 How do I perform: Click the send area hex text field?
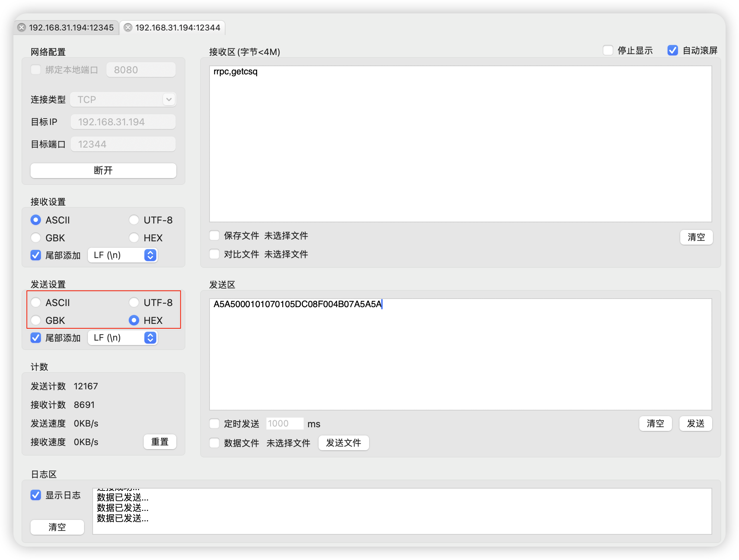click(x=460, y=354)
